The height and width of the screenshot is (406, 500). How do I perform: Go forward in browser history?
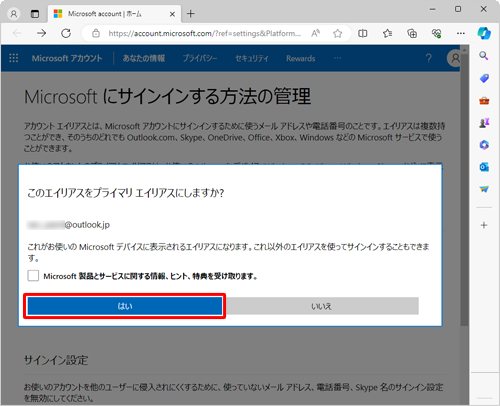41,33
